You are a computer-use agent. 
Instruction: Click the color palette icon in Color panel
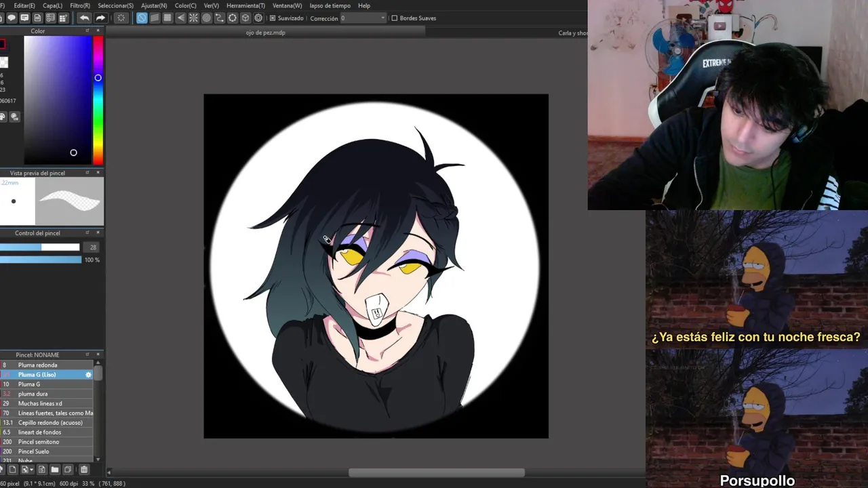tap(3, 117)
